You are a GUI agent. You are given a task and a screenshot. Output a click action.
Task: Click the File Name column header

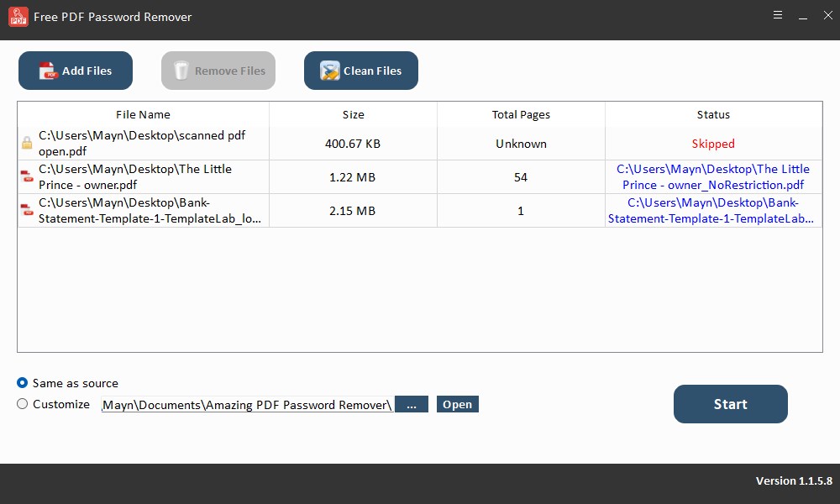(x=143, y=114)
